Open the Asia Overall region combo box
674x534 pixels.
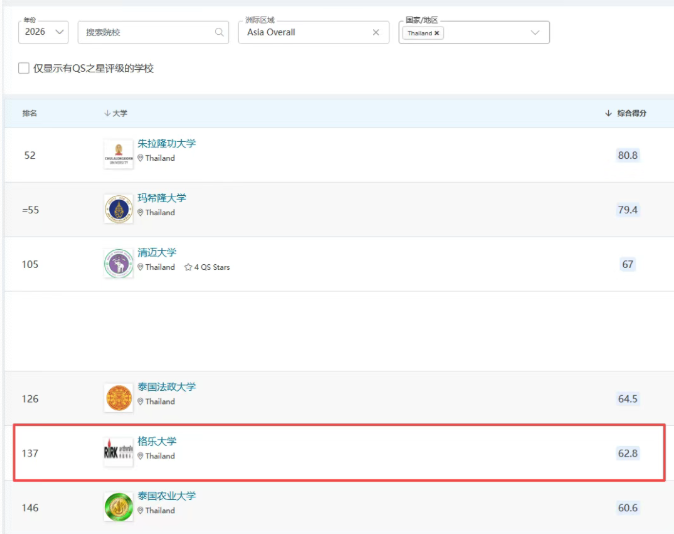305,32
